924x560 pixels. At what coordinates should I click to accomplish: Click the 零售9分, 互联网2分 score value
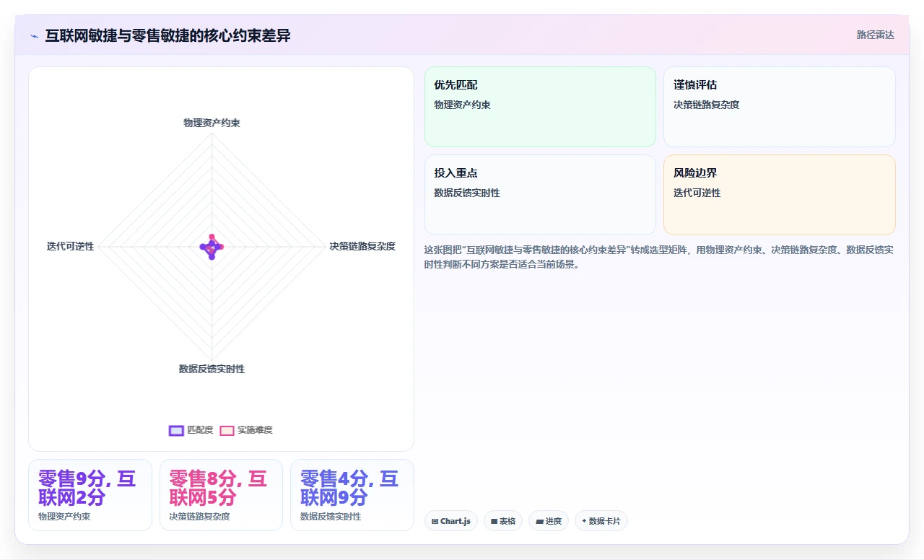tap(87, 488)
